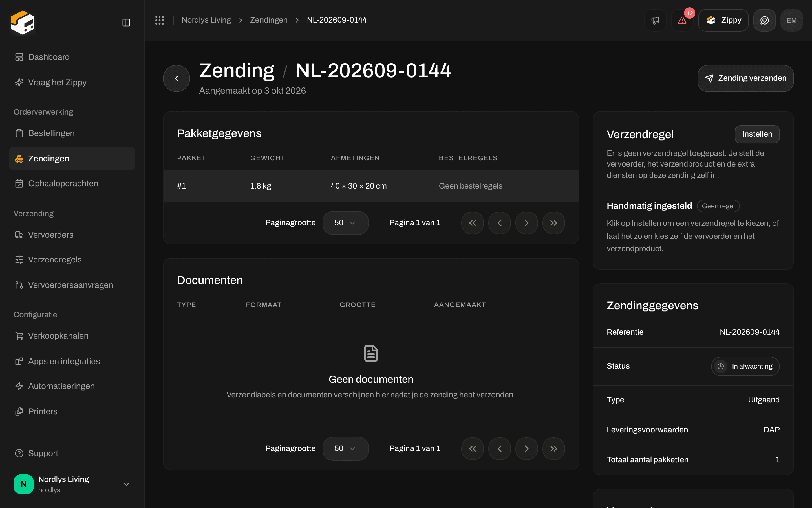This screenshot has height=508, width=812.
Task: Click Zending verzenden button
Action: [x=745, y=78]
